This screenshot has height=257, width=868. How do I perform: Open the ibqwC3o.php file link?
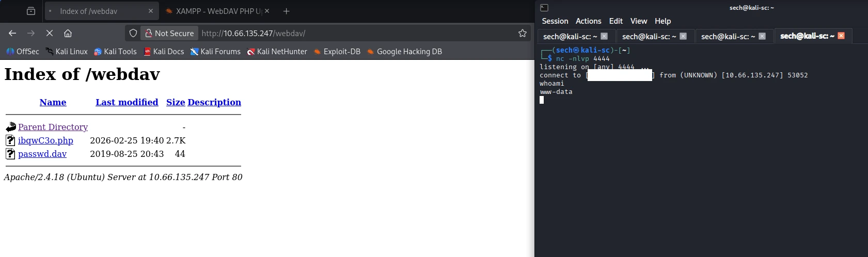[45, 140]
